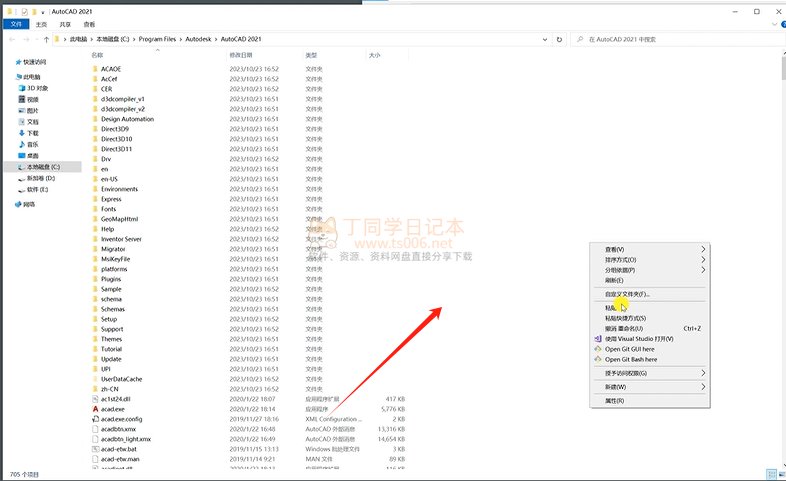The height and width of the screenshot is (481, 786).
Task: Click Autodesk in the breadcrumb path
Action: click(x=192, y=39)
